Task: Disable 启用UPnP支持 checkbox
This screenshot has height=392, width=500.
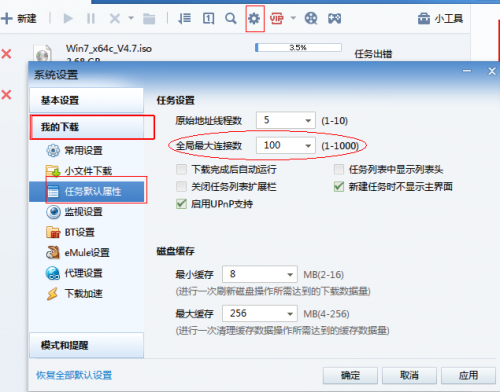Action: click(x=181, y=204)
